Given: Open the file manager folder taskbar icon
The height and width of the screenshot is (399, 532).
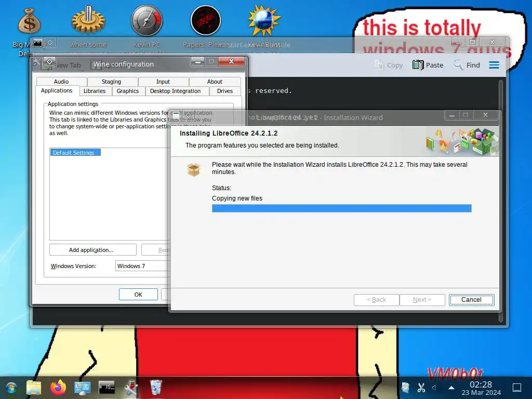Looking at the screenshot, I should [34, 388].
